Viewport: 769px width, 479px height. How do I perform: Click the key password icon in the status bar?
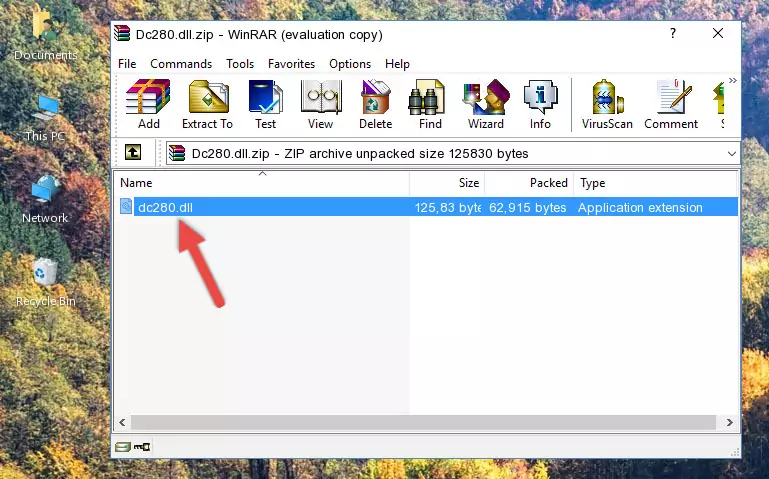[x=142, y=447]
